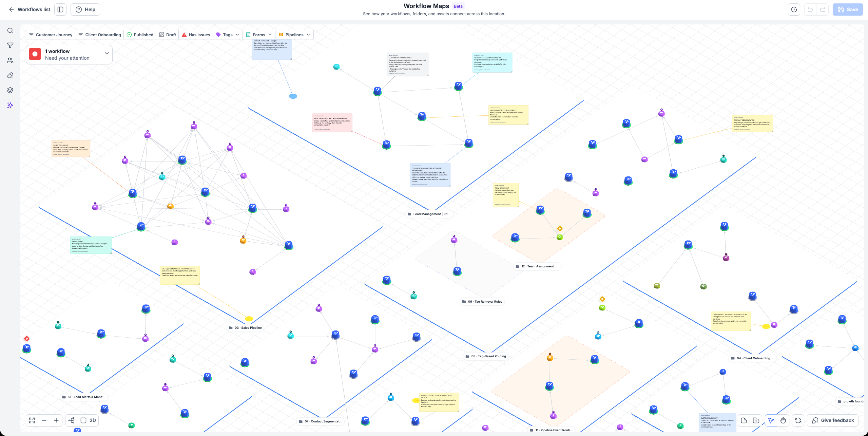Toggle the side panel icon next to Workflows list
This screenshot has height=436, width=868.
click(x=60, y=10)
